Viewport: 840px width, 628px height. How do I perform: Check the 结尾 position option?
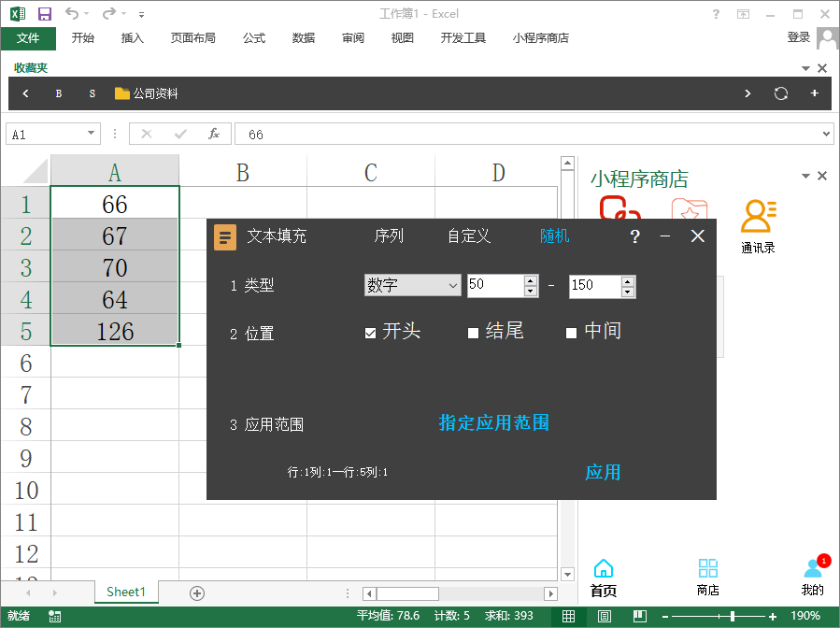[473, 334]
